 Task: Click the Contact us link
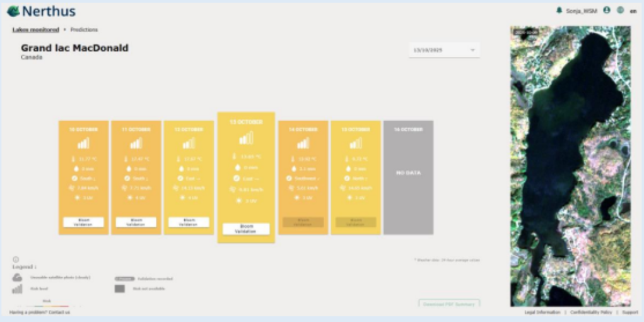[59, 313]
